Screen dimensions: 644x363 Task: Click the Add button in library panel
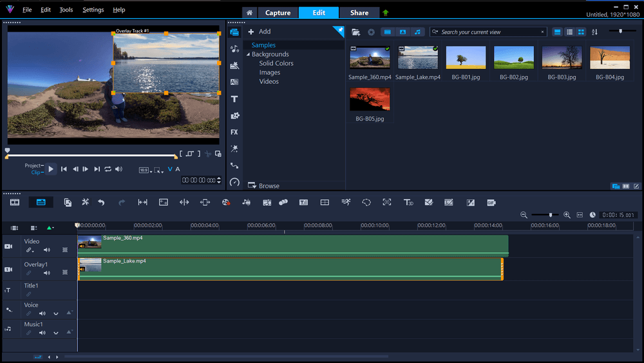point(260,32)
